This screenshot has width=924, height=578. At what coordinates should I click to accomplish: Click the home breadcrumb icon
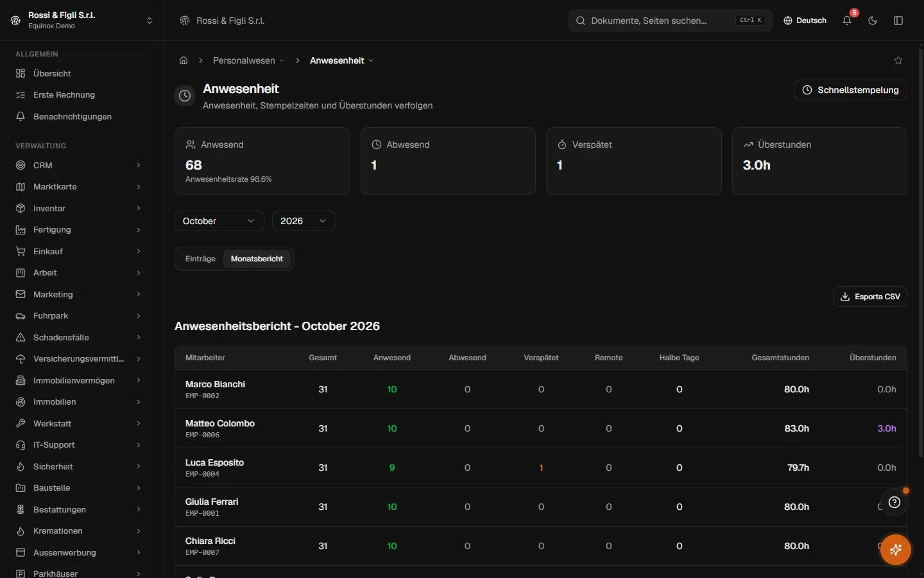(x=184, y=60)
